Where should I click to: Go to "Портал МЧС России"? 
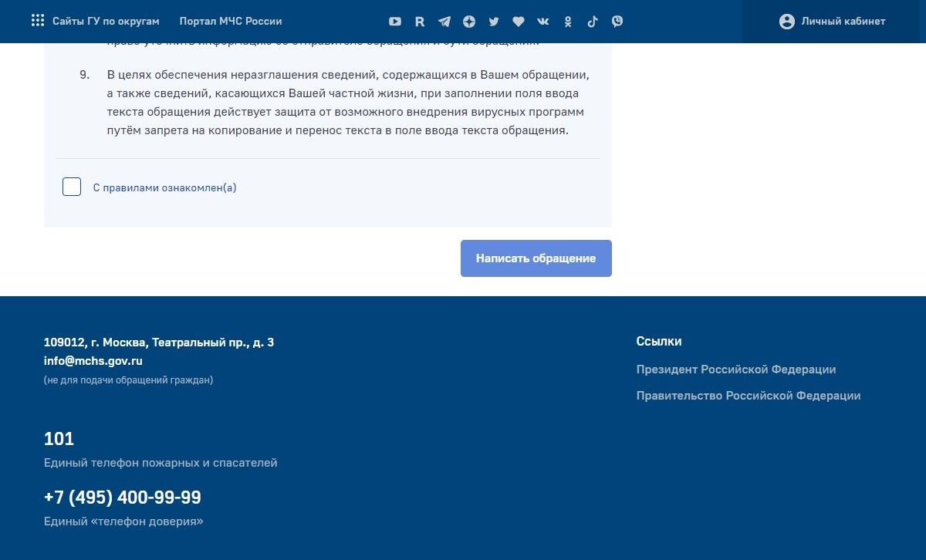pyautogui.click(x=231, y=22)
